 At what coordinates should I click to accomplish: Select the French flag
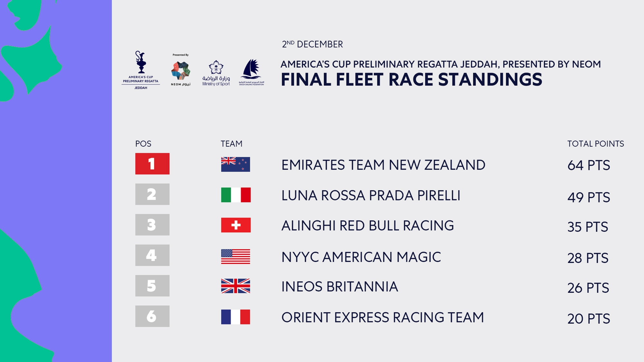click(235, 317)
